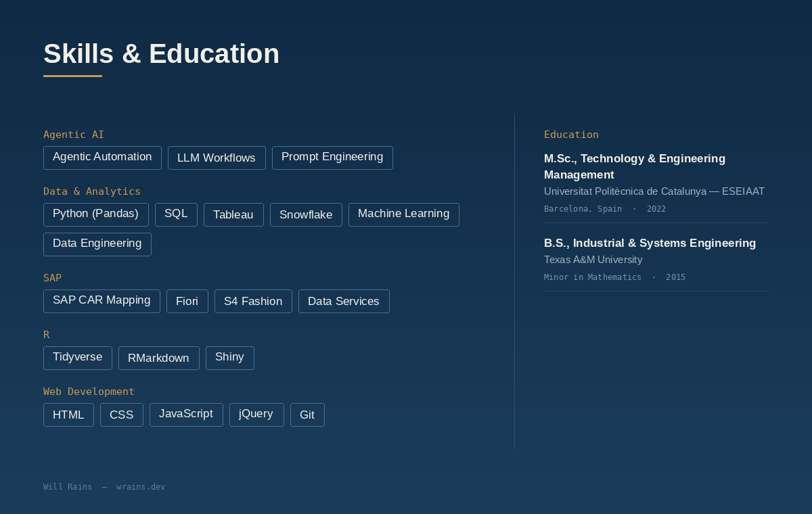Select the Machine Learning tag
The image size is (812, 514).
point(404,214)
